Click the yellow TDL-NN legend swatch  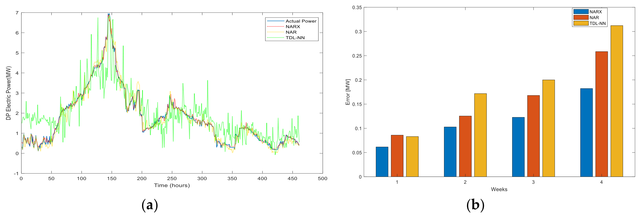pos(581,23)
